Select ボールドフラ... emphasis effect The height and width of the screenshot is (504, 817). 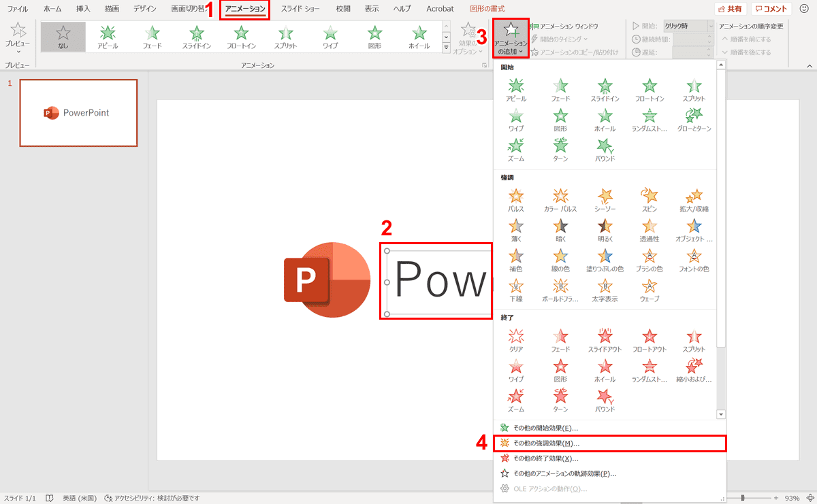click(560, 290)
